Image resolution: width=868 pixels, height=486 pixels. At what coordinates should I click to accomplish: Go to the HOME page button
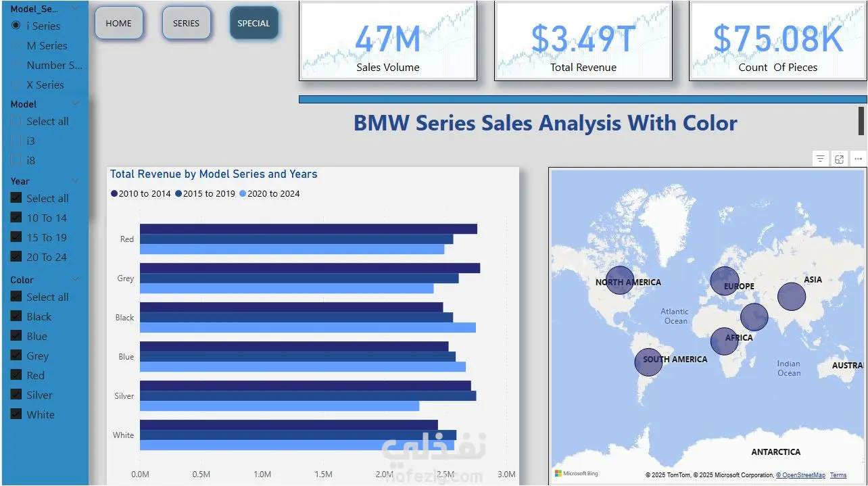pos(119,23)
